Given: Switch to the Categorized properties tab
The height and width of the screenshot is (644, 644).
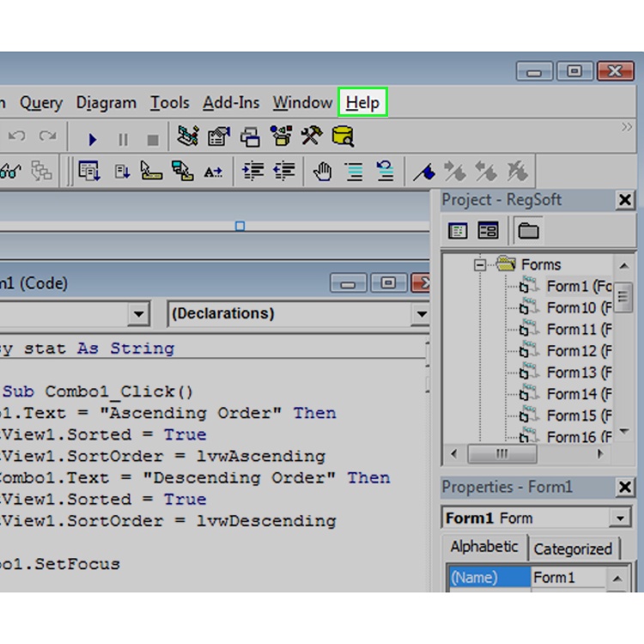Looking at the screenshot, I should tap(573, 549).
